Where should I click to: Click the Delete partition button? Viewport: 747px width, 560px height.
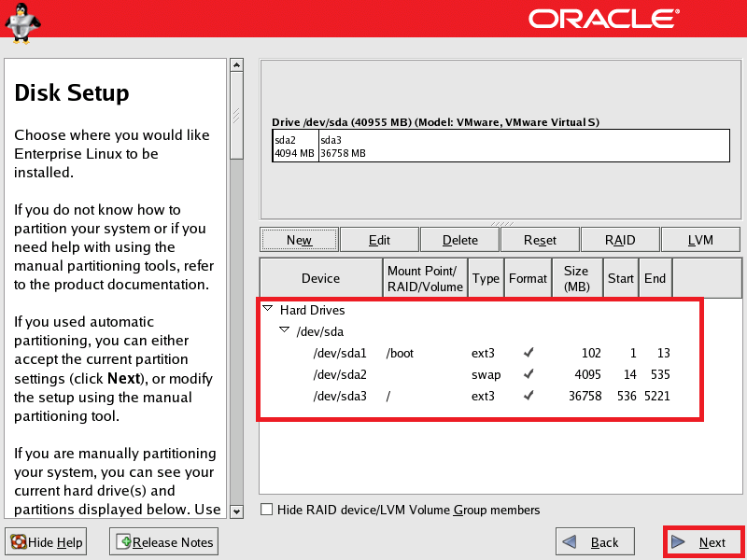459,240
